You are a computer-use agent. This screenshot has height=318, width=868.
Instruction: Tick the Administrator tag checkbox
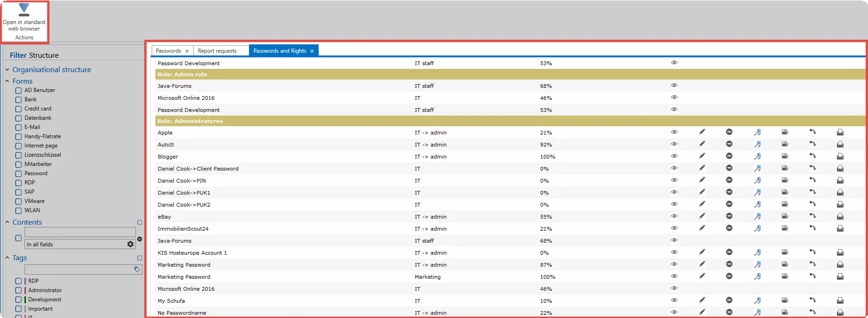[x=18, y=291]
